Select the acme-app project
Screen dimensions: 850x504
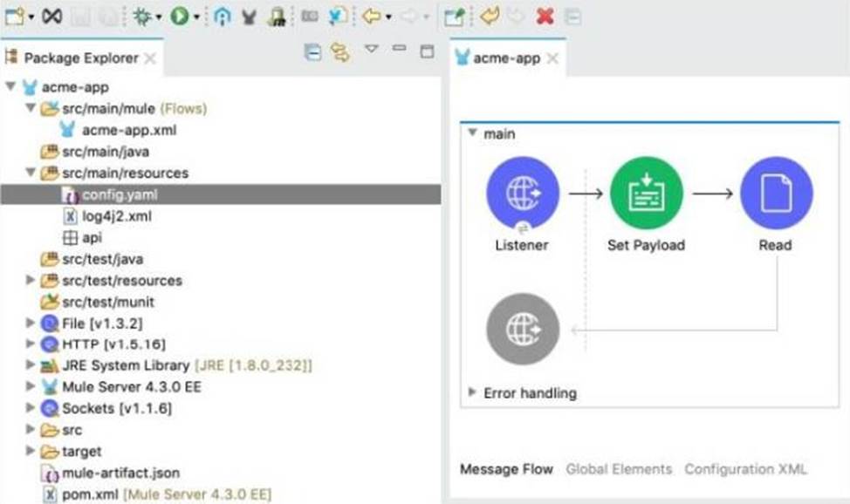click(x=75, y=87)
